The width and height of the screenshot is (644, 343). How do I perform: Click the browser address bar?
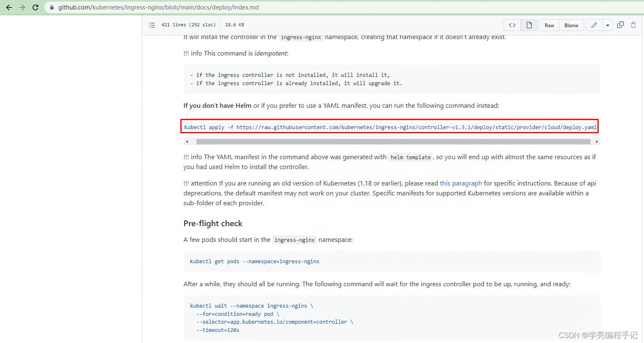pyautogui.click(x=165, y=7)
